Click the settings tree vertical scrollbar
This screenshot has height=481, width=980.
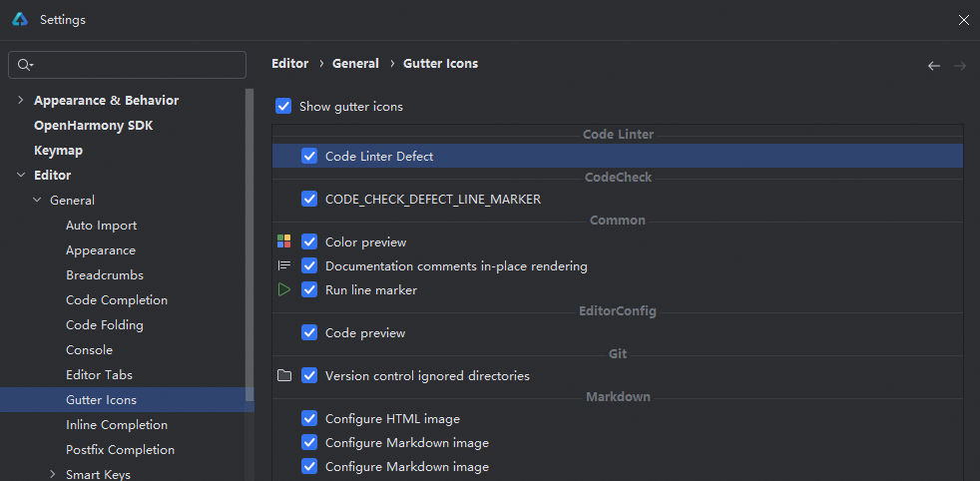pos(249,240)
